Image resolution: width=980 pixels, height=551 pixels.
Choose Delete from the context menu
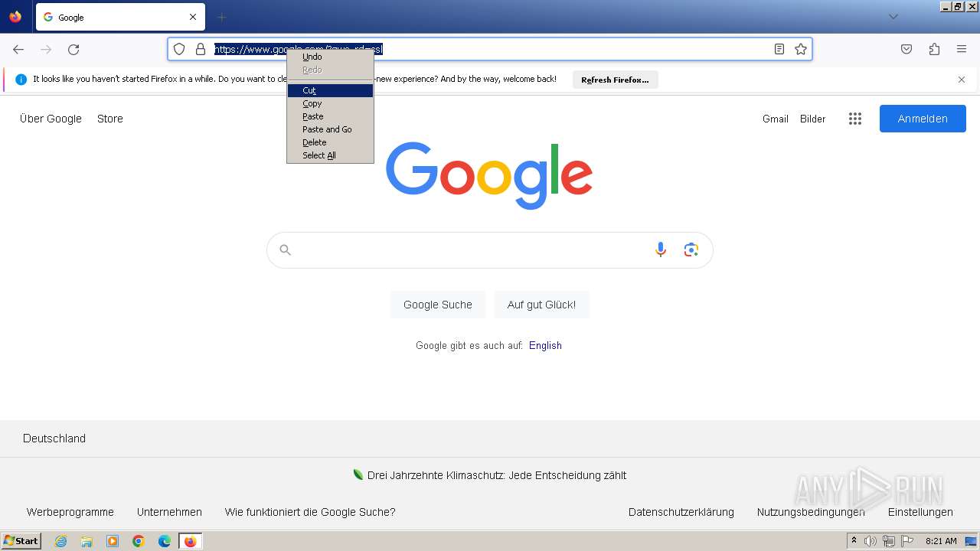tap(330, 142)
